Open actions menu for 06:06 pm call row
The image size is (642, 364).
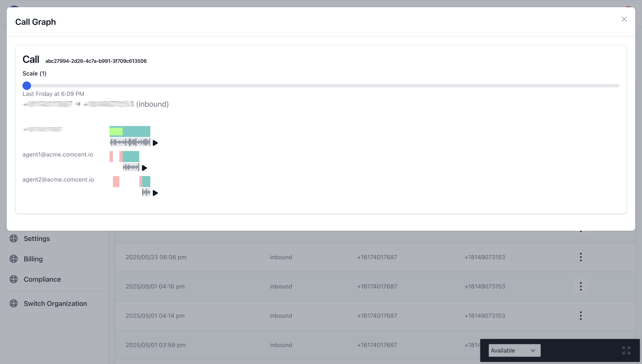pyautogui.click(x=581, y=257)
